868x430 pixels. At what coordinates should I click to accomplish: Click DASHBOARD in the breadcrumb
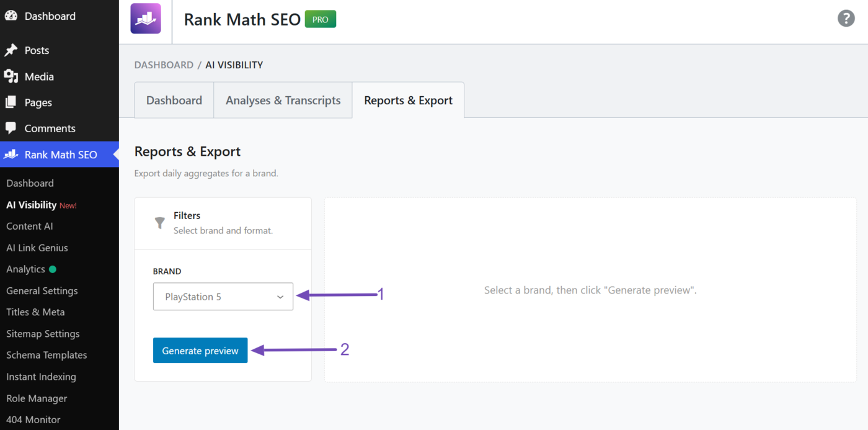[164, 65]
